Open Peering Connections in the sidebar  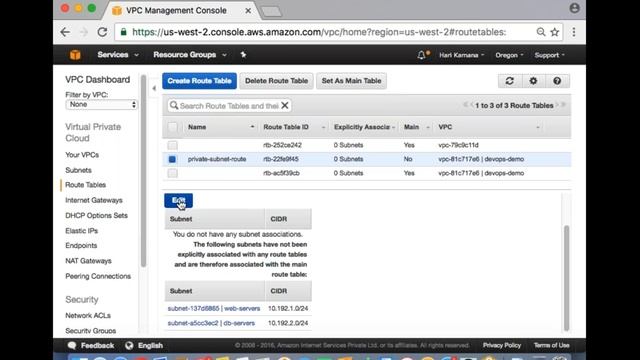(x=98, y=276)
